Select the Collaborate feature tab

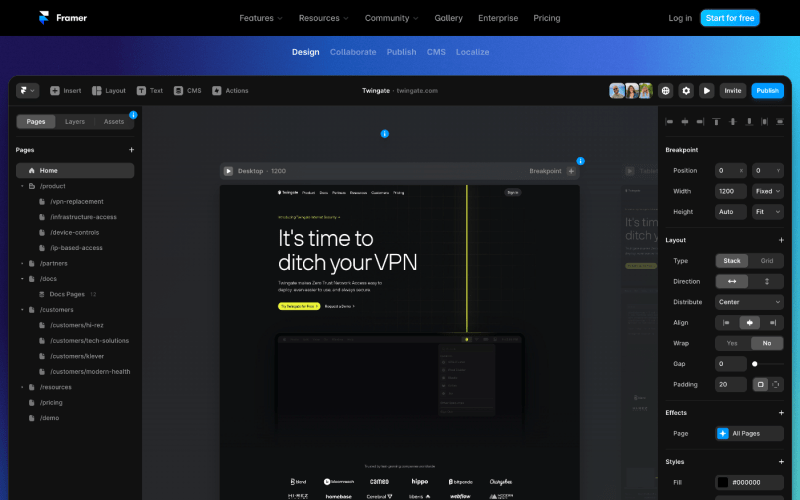tap(353, 52)
